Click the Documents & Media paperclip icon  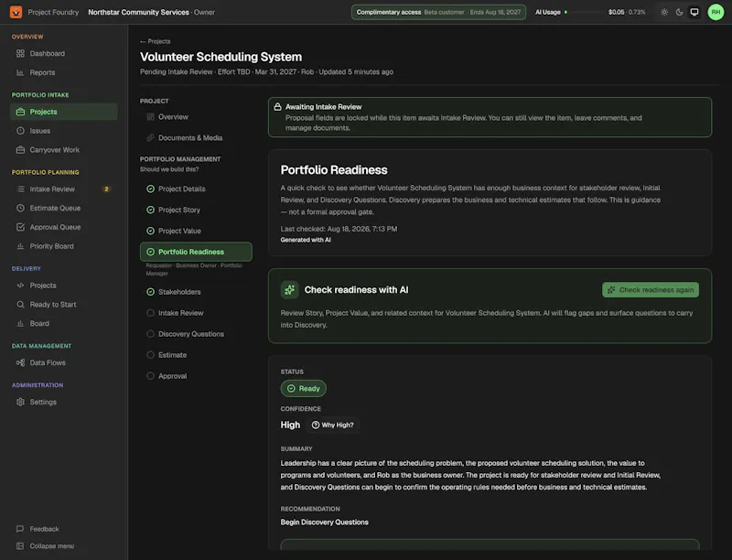point(150,138)
